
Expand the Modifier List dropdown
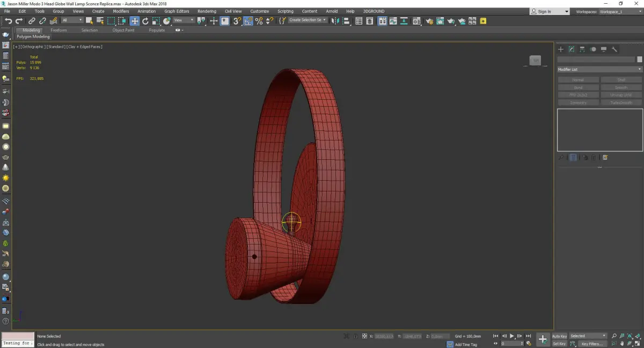pyautogui.click(x=599, y=69)
